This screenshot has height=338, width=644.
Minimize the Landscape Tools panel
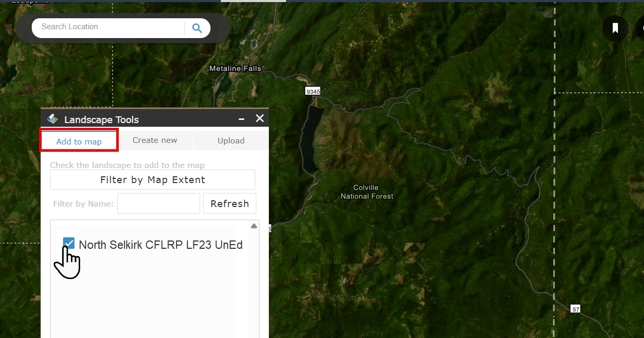(241, 118)
